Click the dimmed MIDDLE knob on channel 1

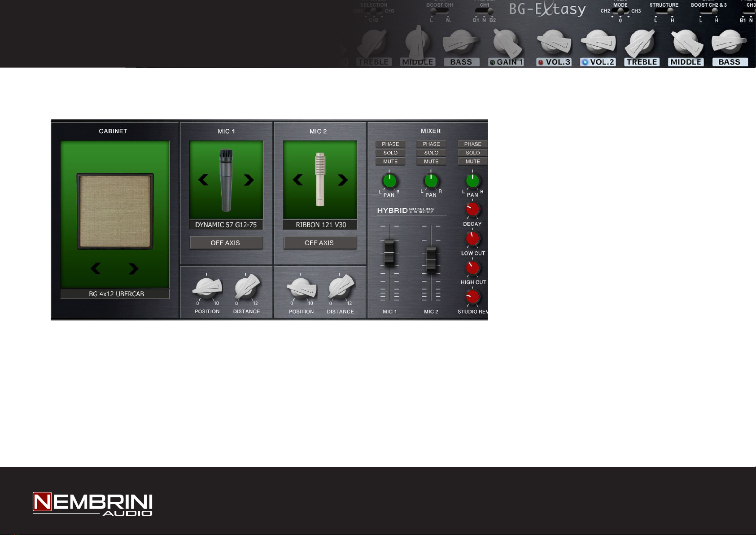click(418, 43)
